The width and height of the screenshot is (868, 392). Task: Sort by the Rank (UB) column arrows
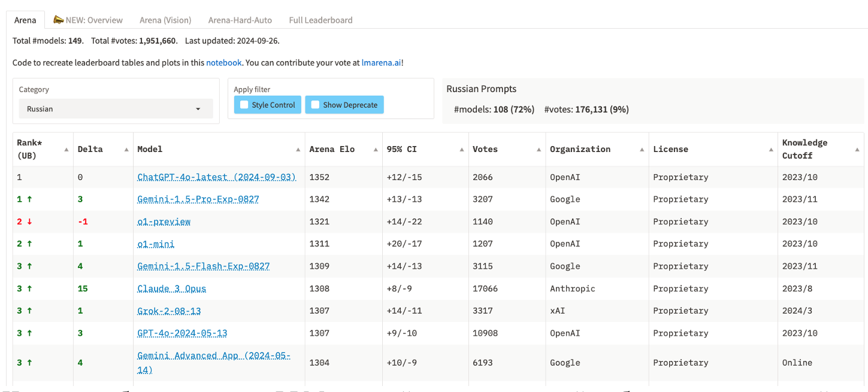pos(66,150)
